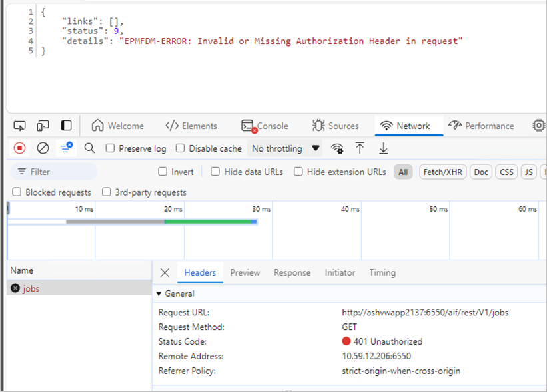Image resolution: width=547 pixels, height=392 pixels.
Task: Select the jobs request row
Action: pyautogui.click(x=79, y=288)
